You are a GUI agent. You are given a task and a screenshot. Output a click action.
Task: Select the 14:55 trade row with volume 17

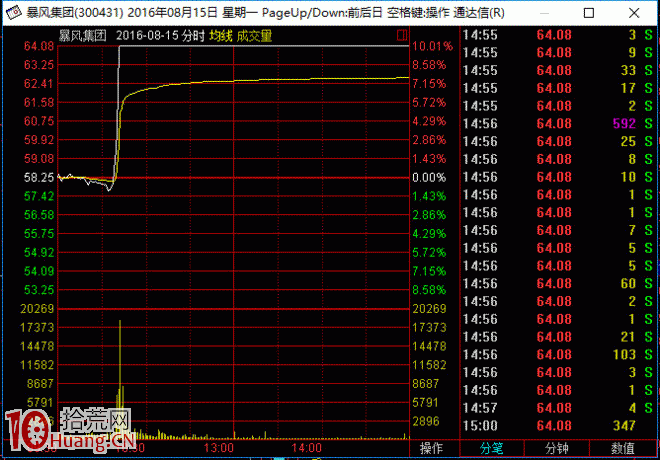(x=558, y=88)
